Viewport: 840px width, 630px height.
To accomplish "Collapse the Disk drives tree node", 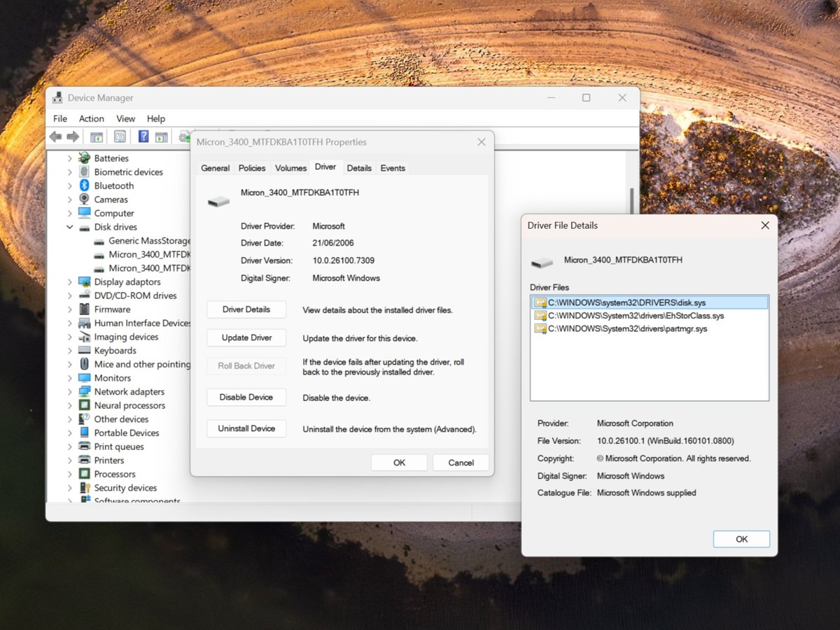I will 70,227.
